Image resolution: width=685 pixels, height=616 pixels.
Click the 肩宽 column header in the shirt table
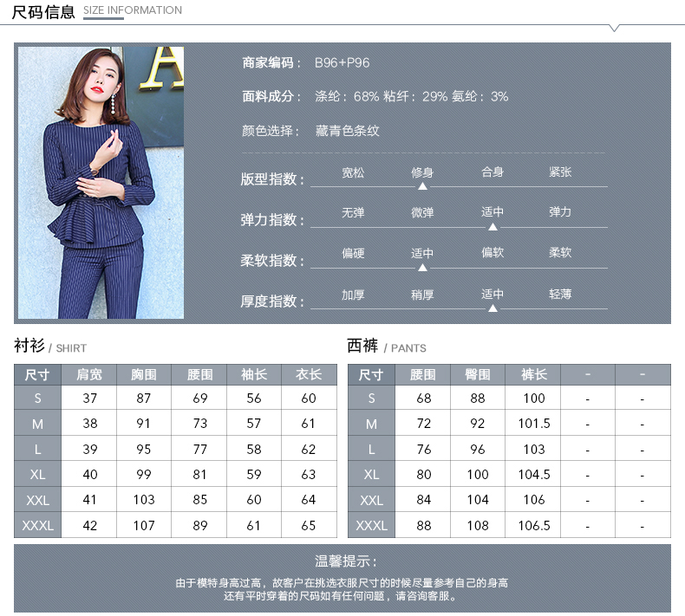point(89,374)
